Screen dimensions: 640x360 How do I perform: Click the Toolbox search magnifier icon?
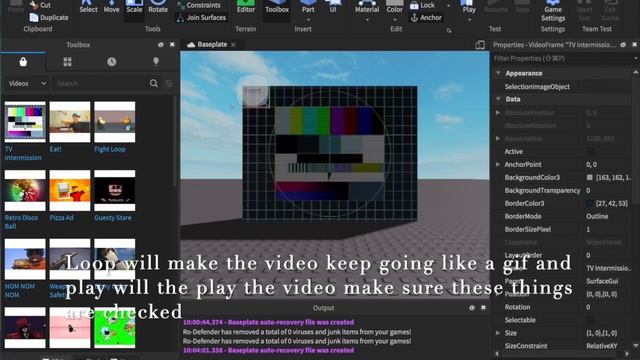coord(154,83)
